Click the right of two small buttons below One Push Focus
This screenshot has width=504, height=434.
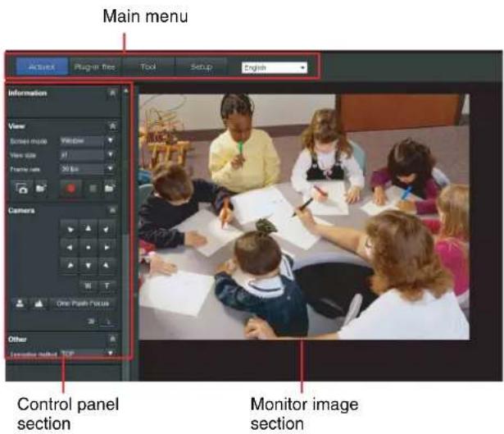click(x=109, y=321)
